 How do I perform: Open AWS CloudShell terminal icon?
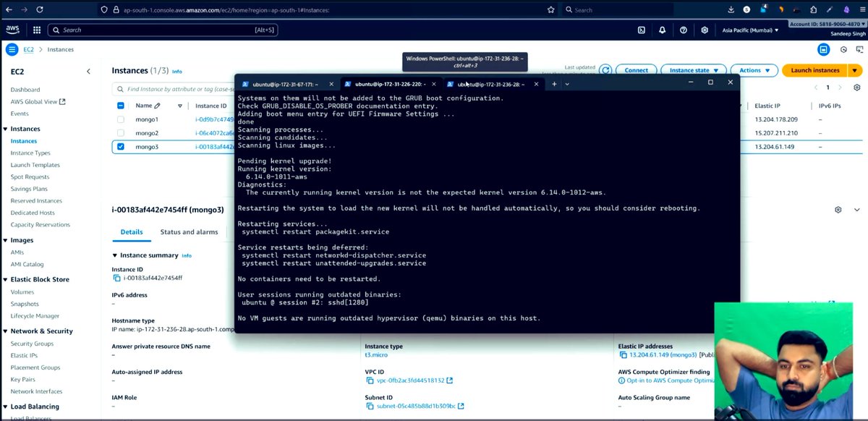tap(640, 30)
